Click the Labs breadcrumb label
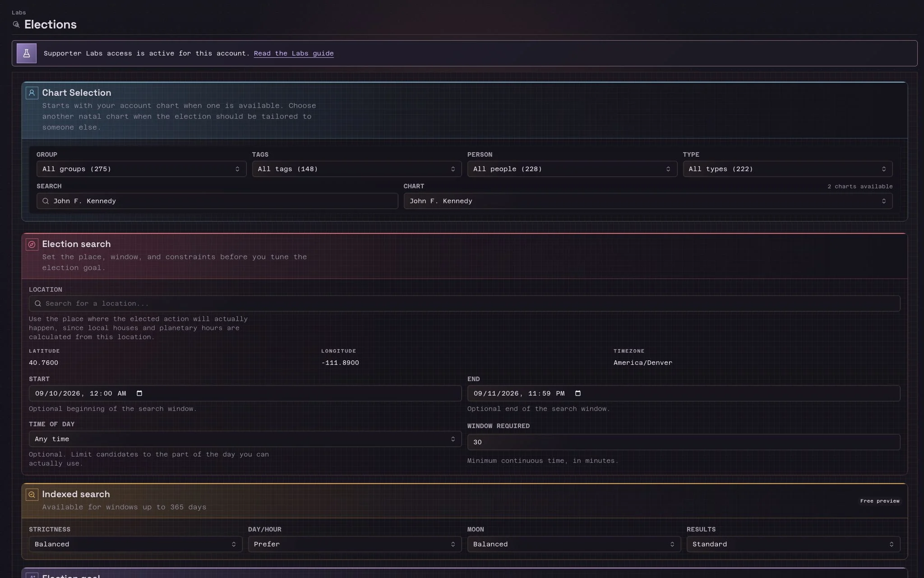The height and width of the screenshot is (578, 924). click(x=19, y=13)
